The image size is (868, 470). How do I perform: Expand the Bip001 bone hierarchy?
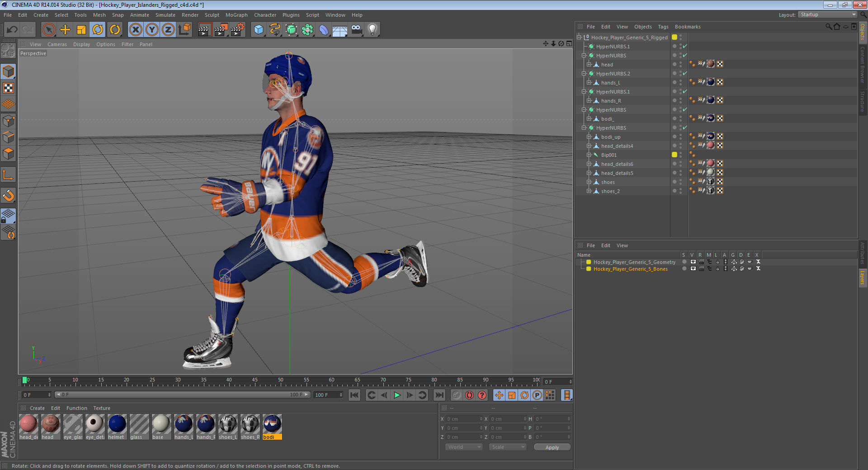click(x=589, y=155)
